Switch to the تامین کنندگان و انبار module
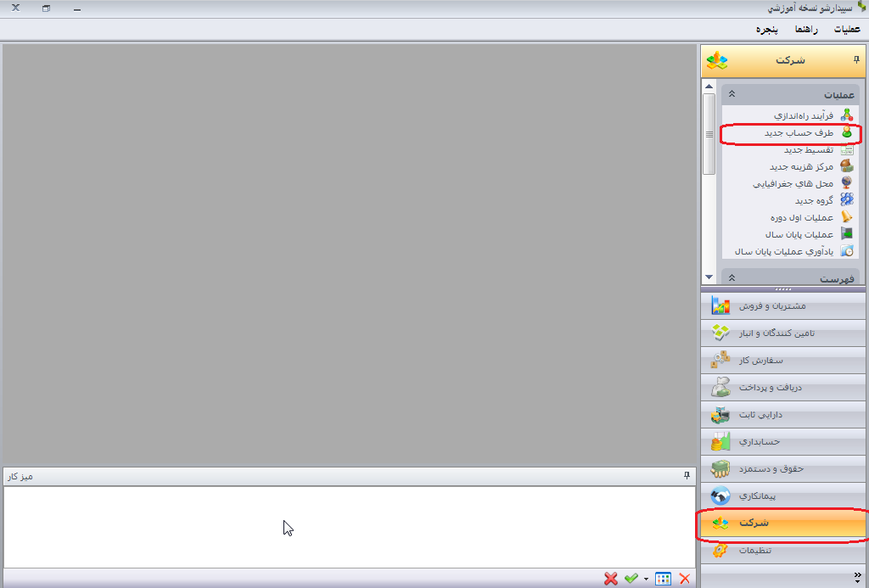The height and width of the screenshot is (588, 869). (783, 333)
